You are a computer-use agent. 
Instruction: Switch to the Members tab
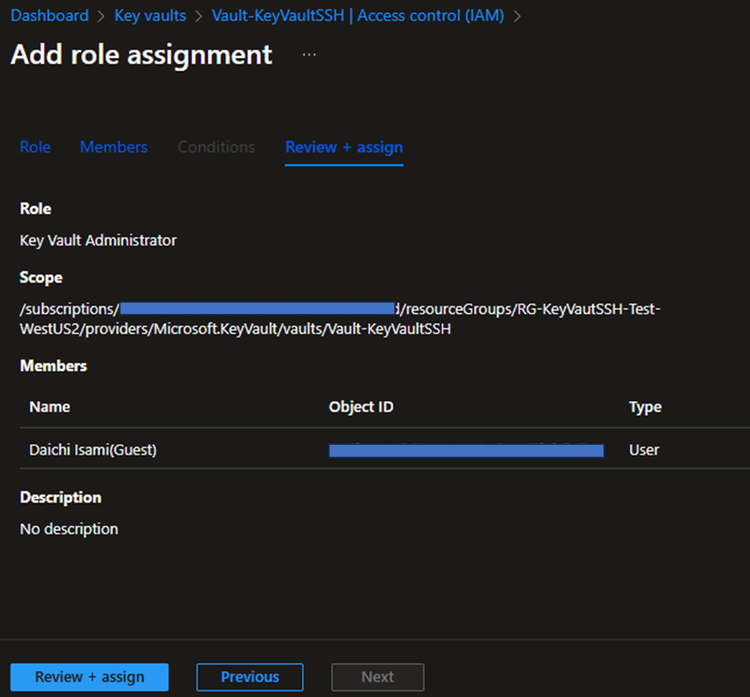114,147
